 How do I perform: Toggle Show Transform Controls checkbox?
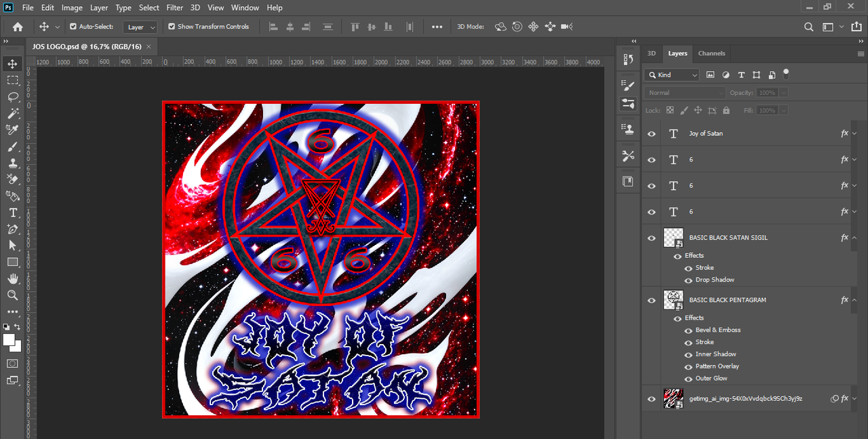pyautogui.click(x=172, y=26)
